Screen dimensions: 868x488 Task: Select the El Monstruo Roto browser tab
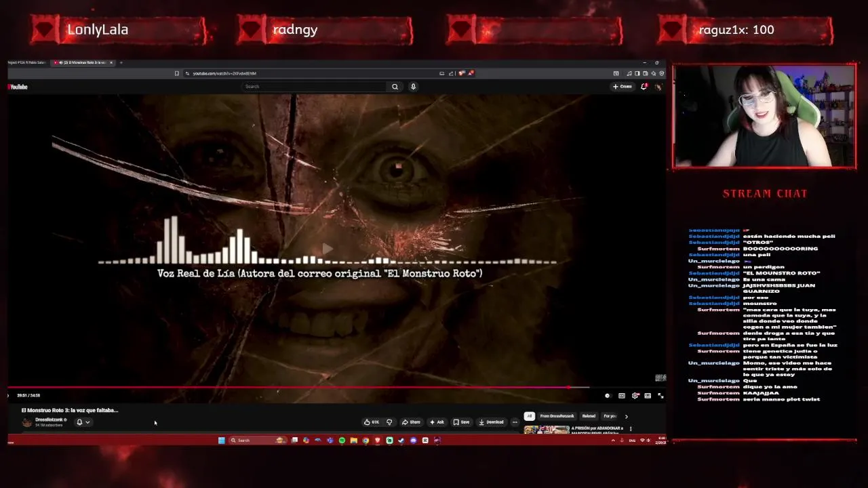tap(83, 62)
